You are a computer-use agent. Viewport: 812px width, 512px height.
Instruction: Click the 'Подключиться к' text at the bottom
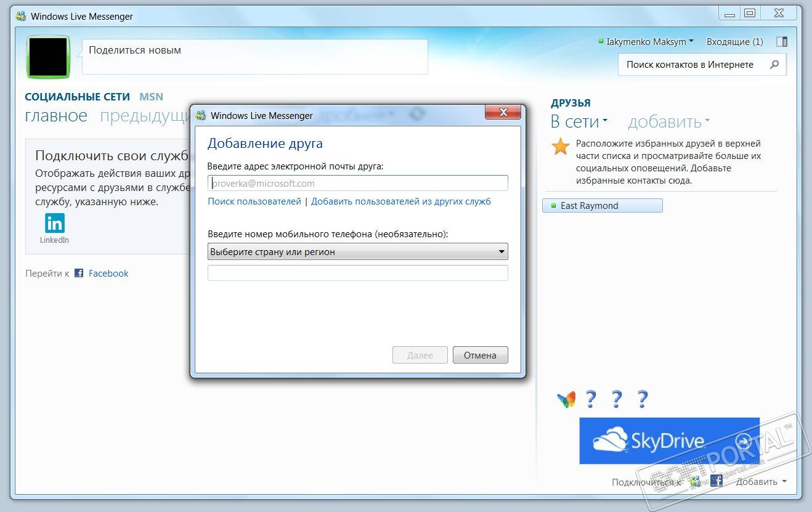click(646, 482)
